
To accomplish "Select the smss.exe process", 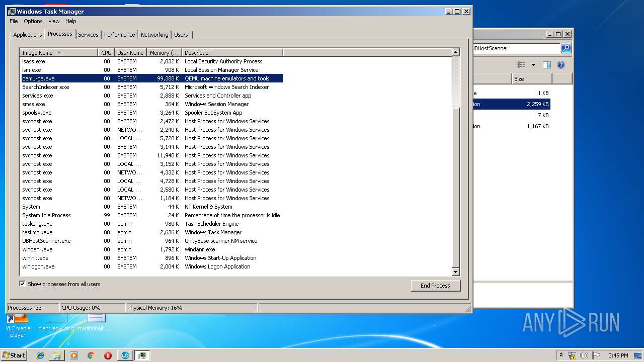I will 151,104.
